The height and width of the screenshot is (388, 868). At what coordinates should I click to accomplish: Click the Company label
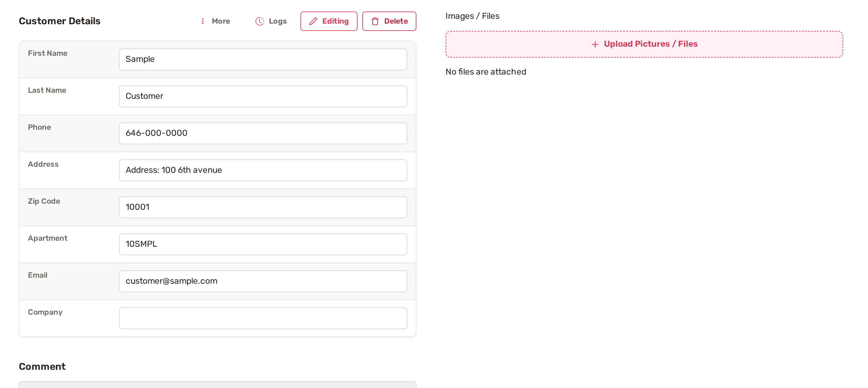[45, 312]
